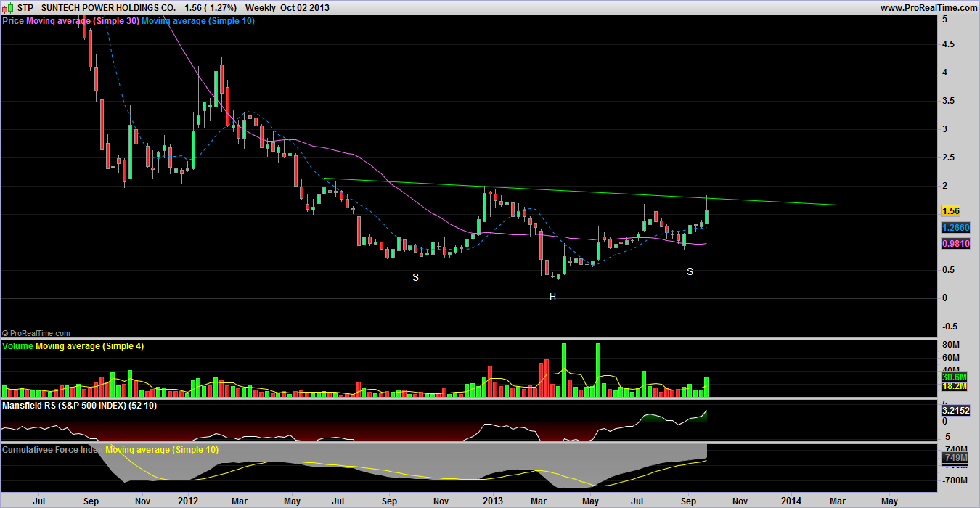Image resolution: width=980 pixels, height=508 pixels.
Task: Click the yellow 1.56 current price tag
Action: click(950, 211)
